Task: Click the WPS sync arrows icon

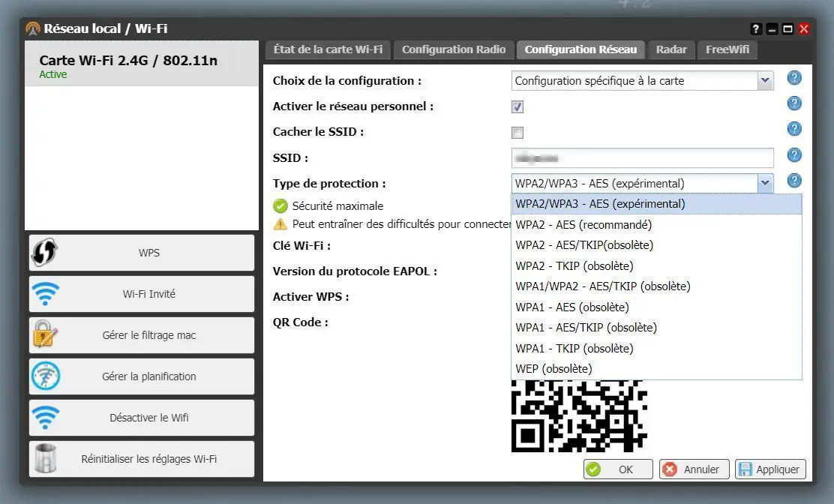Action: point(45,252)
